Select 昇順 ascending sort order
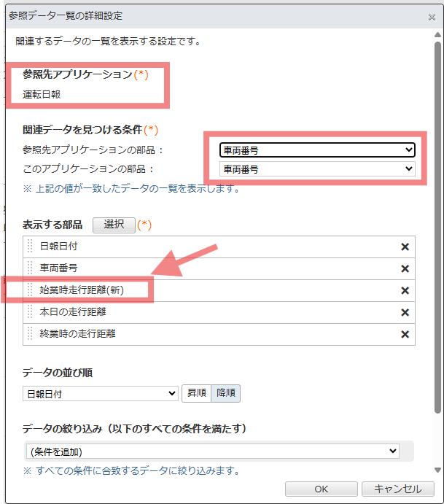 point(196,393)
